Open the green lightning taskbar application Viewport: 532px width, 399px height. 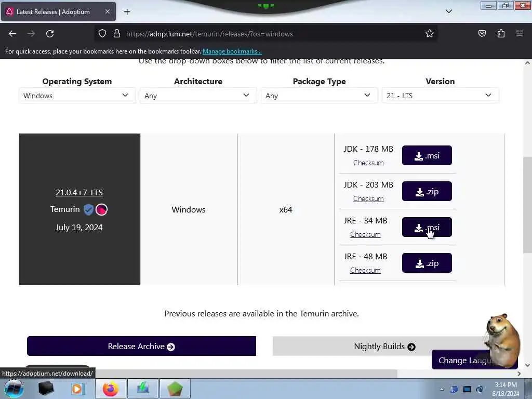point(143,389)
